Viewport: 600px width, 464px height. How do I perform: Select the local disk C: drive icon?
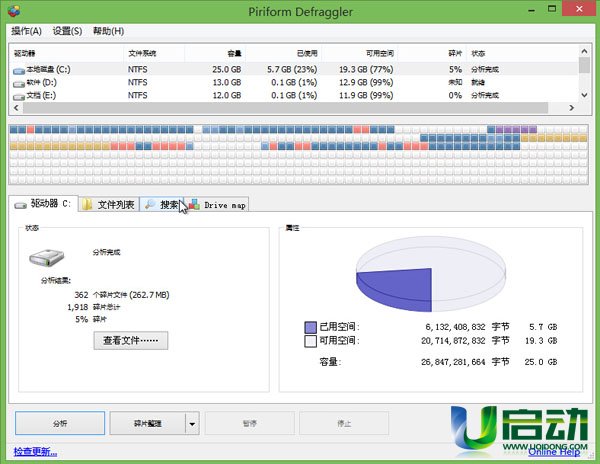(19, 71)
